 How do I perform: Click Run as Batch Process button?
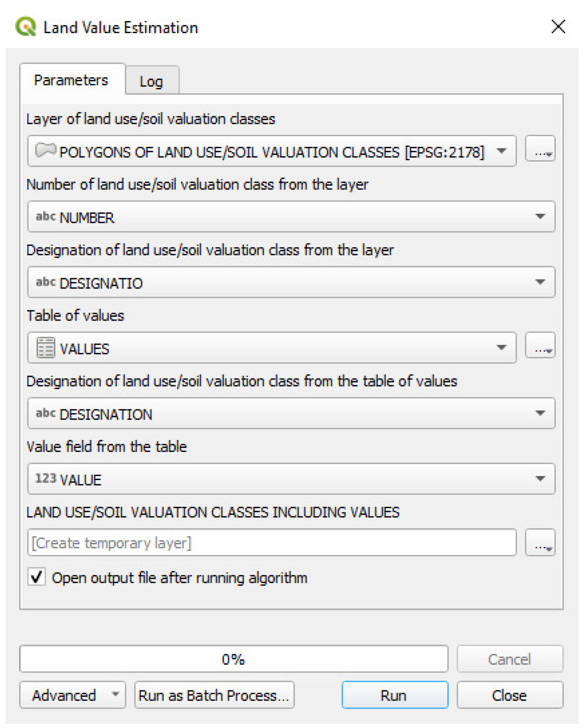pyautogui.click(x=214, y=695)
